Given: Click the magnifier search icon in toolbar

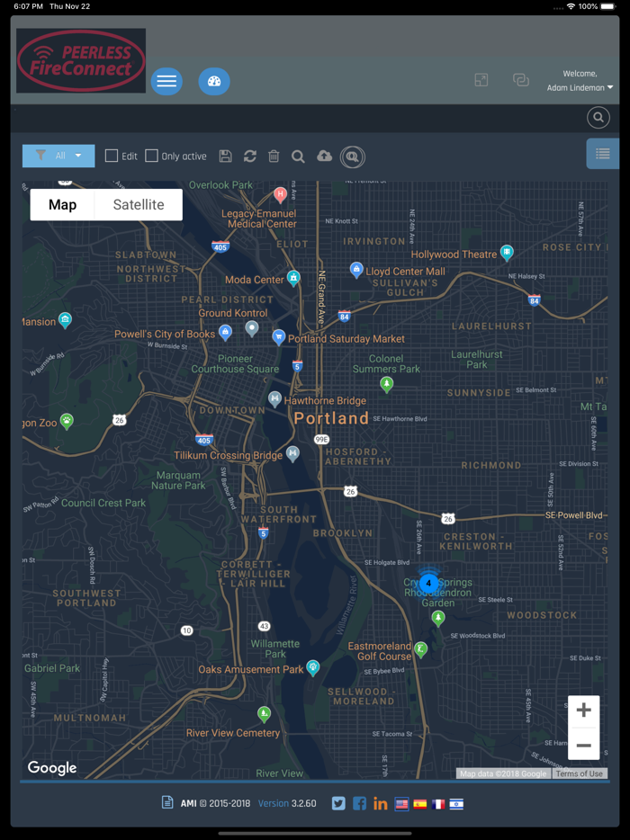Looking at the screenshot, I should pos(298,156).
